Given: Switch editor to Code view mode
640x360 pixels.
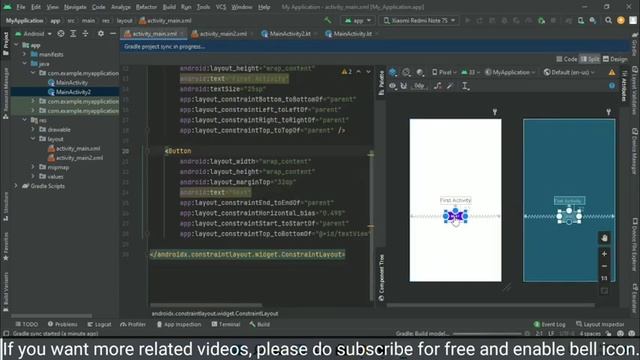Looking at the screenshot, I should (x=567, y=59).
